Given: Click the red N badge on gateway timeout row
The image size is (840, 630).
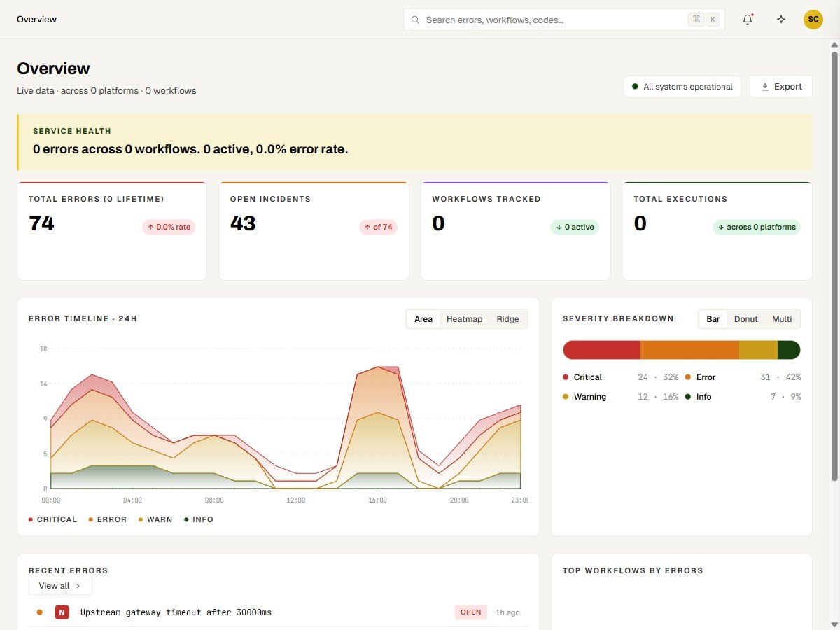Looking at the screenshot, I should [62, 612].
